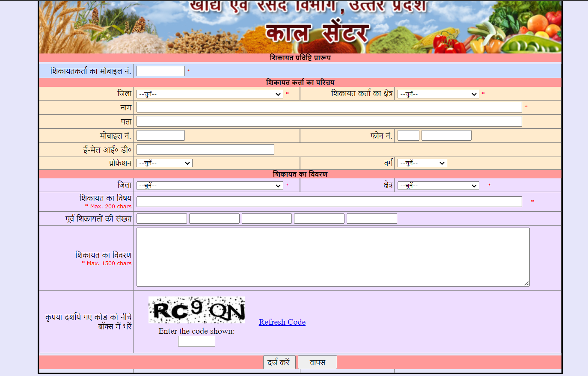
Task: Click the फोन नं. area code box
Action: [408, 135]
